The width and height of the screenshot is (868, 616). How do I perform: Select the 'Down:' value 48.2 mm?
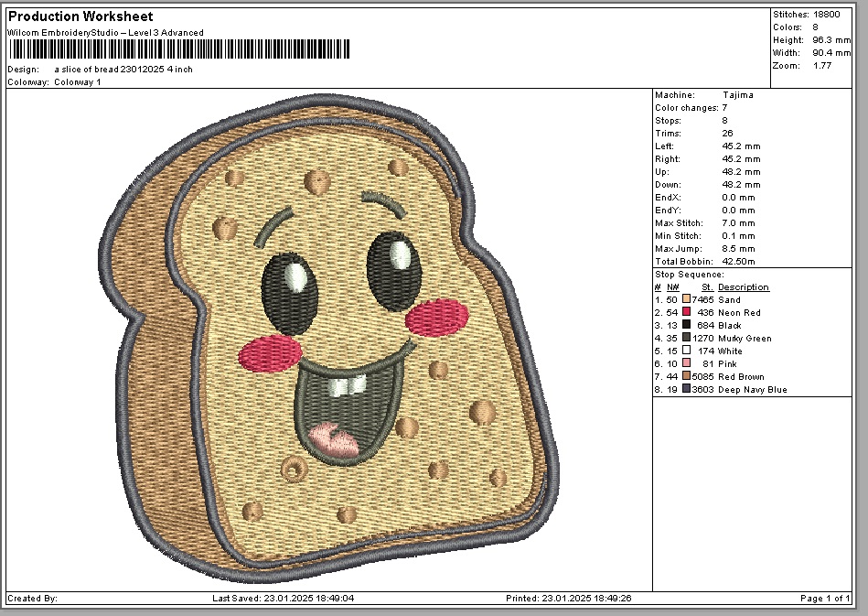741,185
